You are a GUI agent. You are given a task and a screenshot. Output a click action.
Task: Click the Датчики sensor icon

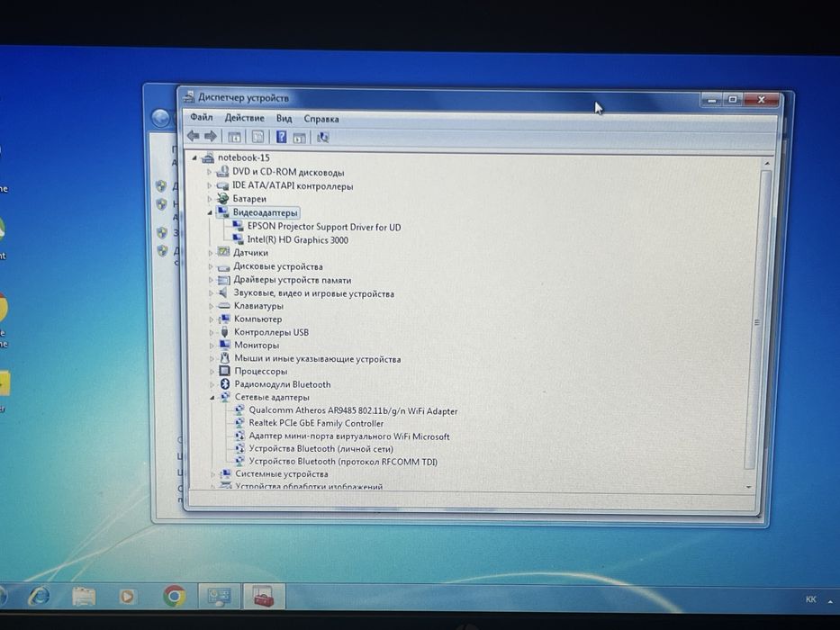[223, 252]
